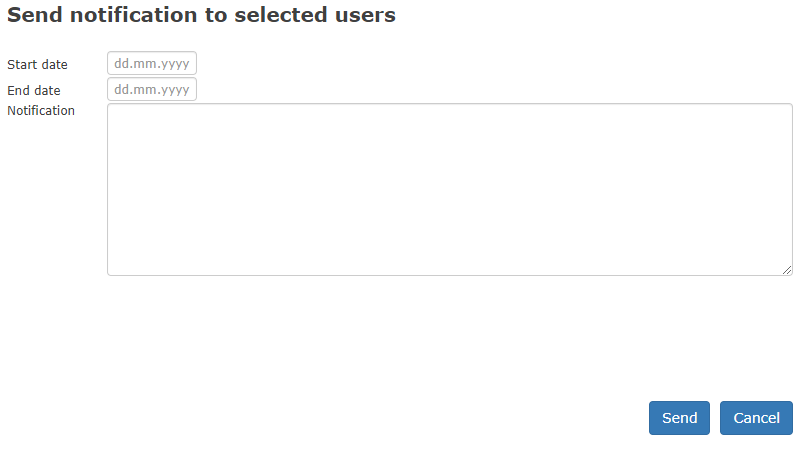Click the "Start date" label text
Viewport: 806px width, 458px height.
coord(37,64)
